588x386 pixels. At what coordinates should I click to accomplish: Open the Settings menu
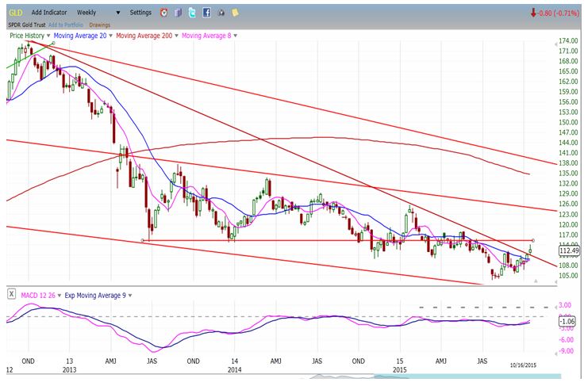tap(140, 13)
